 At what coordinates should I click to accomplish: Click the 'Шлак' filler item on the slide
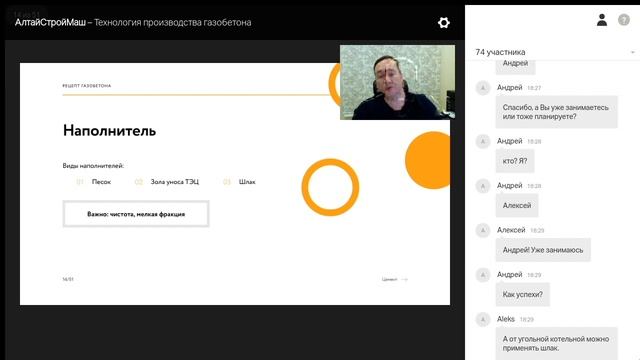pos(247,182)
